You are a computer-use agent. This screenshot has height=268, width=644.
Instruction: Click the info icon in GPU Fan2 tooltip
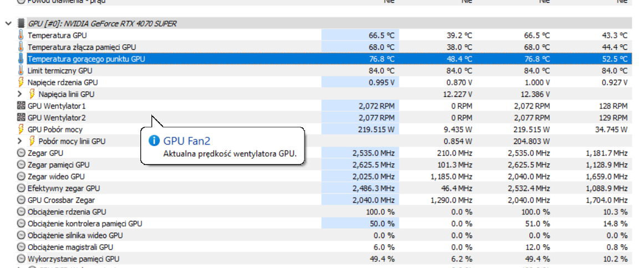pos(155,141)
